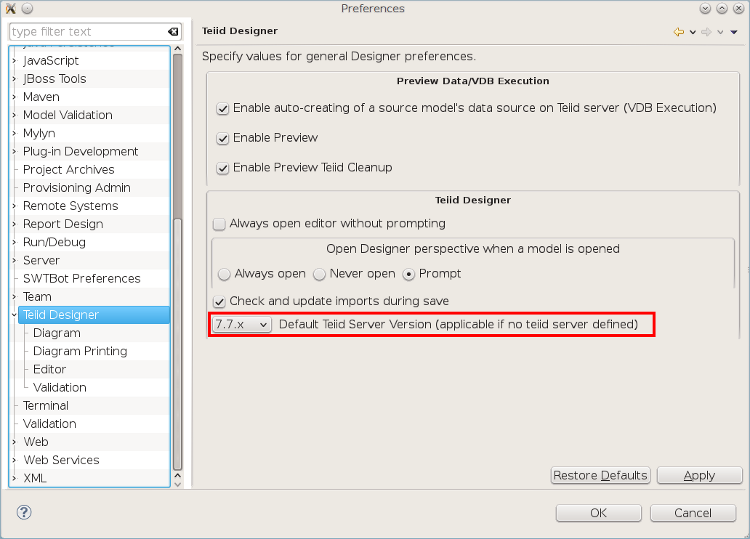Select top-level Validation tree item
This screenshot has width=750, height=539.
pyautogui.click(x=49, y=424)
